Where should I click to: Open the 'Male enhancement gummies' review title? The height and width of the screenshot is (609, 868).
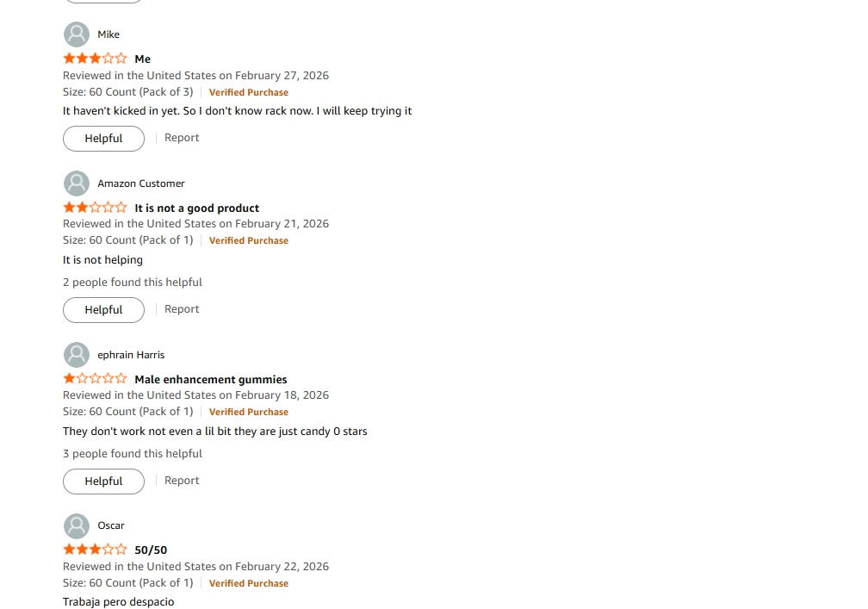pos(211,380)
